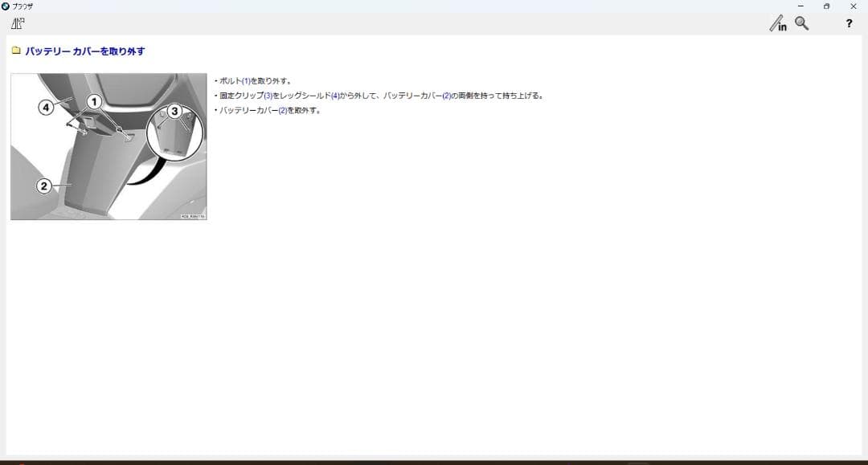Screen dimensions: 868x465
Task: Click callout number 1 in the diagram
Action: click(x=94, y=102)
